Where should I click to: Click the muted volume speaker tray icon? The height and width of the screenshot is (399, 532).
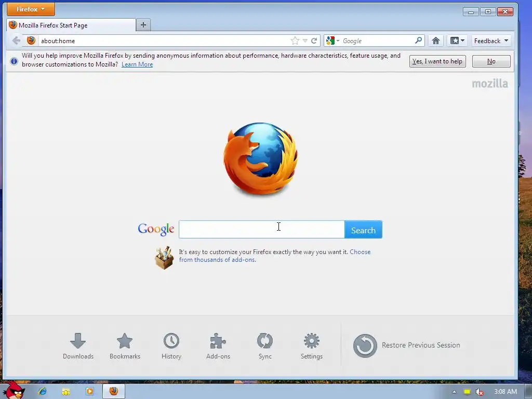[479, 392]
